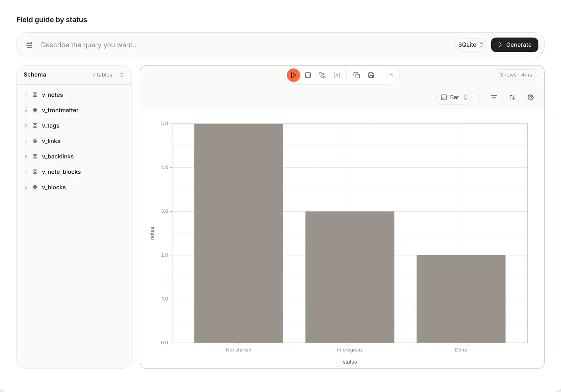Click the Field guide by status title
Screen dimensions: 561x392
[52, 20]
